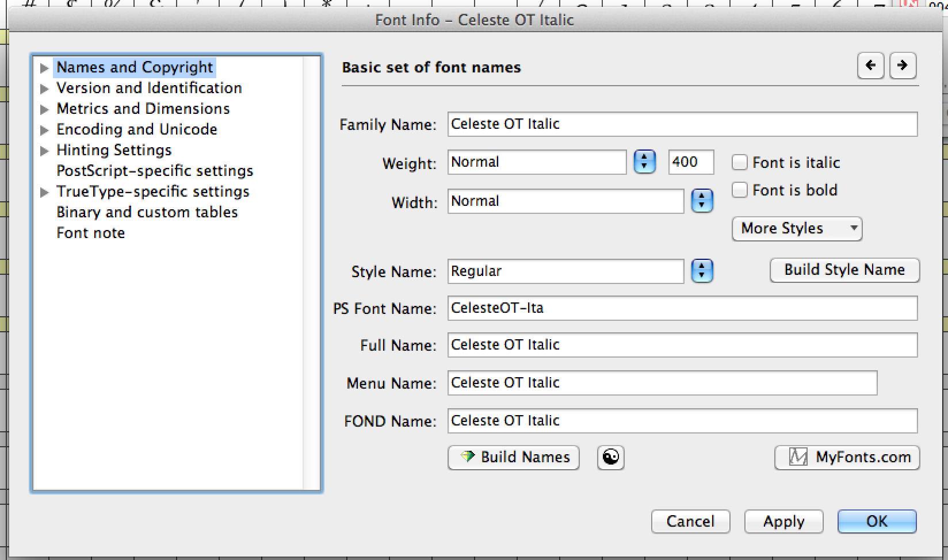The height and width of the screenshot is (560, 948).
Task: Expand the TrueType-specific settings arrow
Action: (44, 192)
